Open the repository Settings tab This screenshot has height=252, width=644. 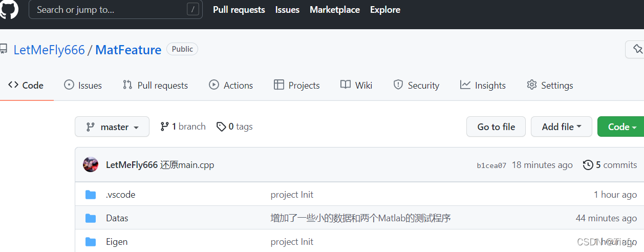tap(550, 86)
